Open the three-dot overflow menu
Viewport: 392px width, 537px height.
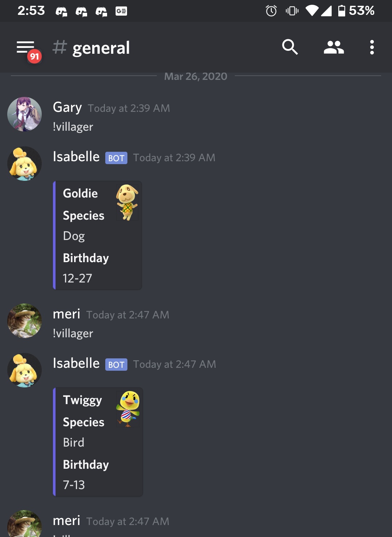pyautogui.click(x=372, y=47)
